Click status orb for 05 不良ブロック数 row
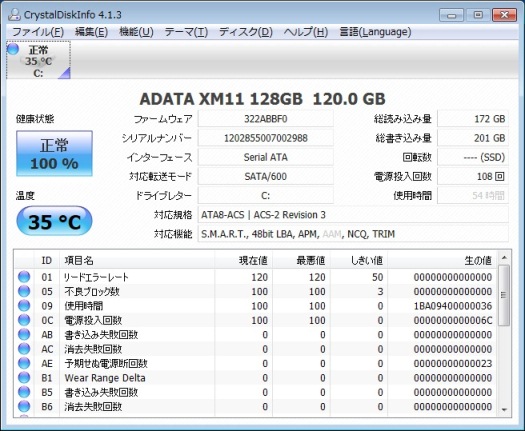This screenshot has height=431, width=525. (24, 291)
